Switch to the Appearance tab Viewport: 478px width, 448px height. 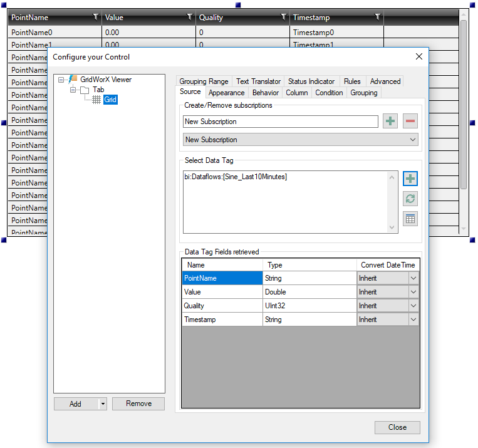pyautogui.click(x=226, y=93)
